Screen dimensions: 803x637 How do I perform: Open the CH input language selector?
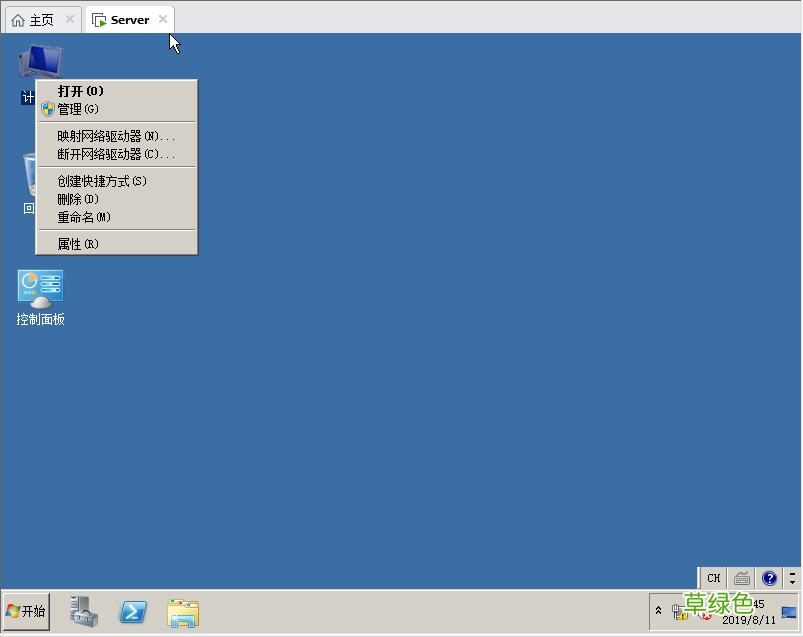coord(713,578)
